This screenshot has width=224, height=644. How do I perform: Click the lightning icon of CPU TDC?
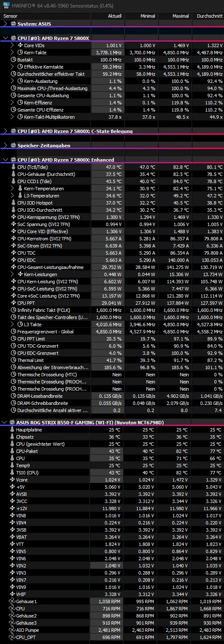(x=13, y=253)
